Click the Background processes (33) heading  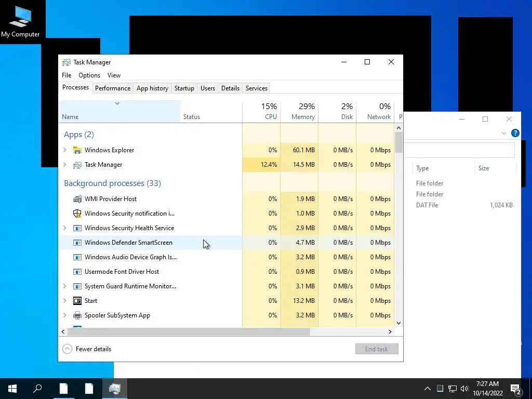tap(112, 183)
